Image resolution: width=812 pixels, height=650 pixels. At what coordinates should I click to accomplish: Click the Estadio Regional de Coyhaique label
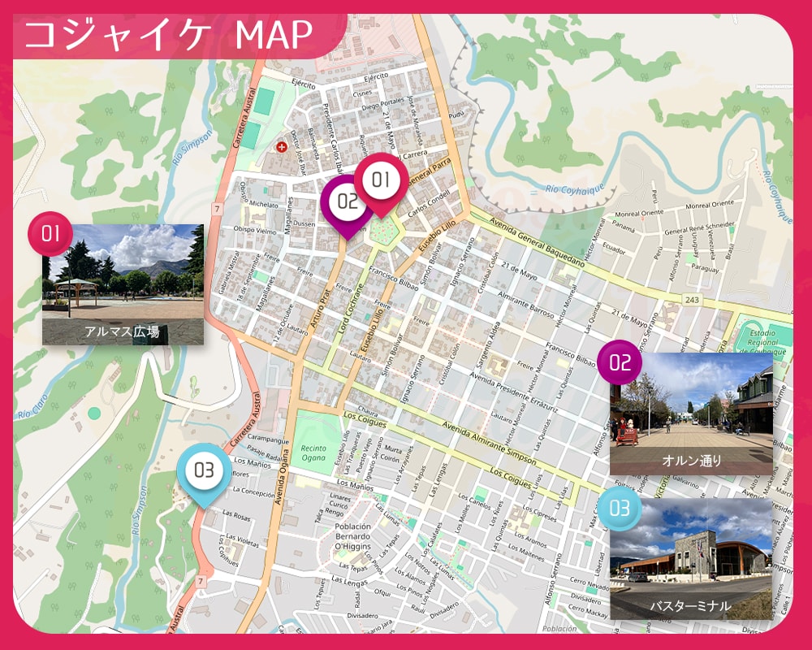tap(761, 341)
